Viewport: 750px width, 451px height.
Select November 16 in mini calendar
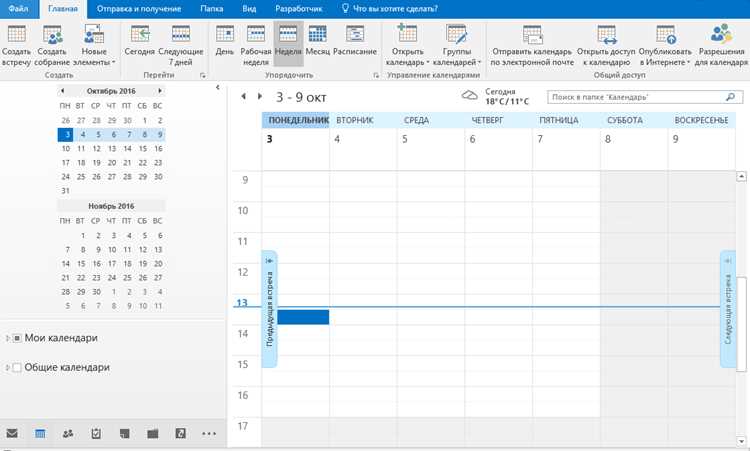(96, 264)
